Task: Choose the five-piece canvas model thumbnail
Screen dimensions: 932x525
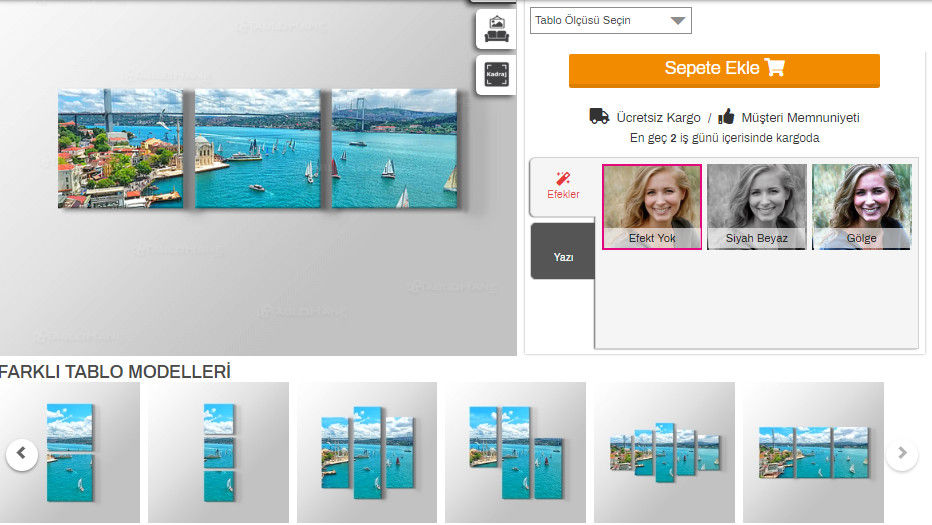Action: click(664, 452)
